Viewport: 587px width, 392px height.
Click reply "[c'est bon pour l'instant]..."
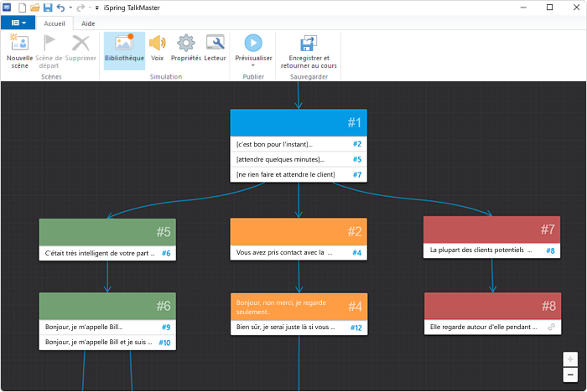274,144
